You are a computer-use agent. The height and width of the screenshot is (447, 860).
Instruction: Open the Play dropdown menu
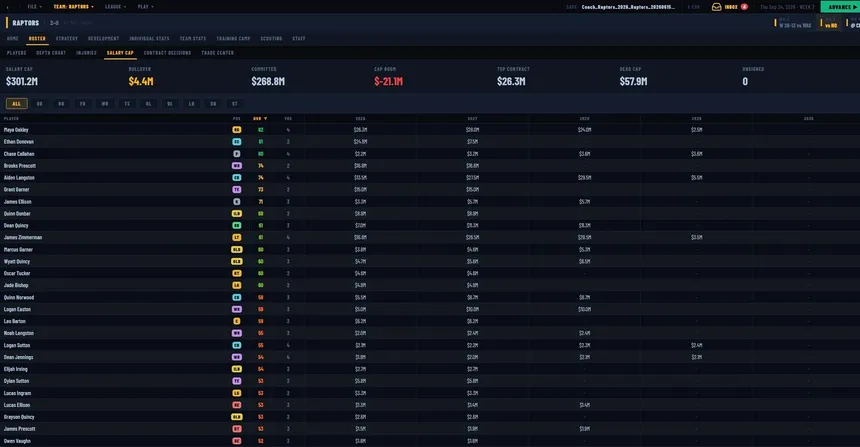pyautogui.click(x=145, y=7)
